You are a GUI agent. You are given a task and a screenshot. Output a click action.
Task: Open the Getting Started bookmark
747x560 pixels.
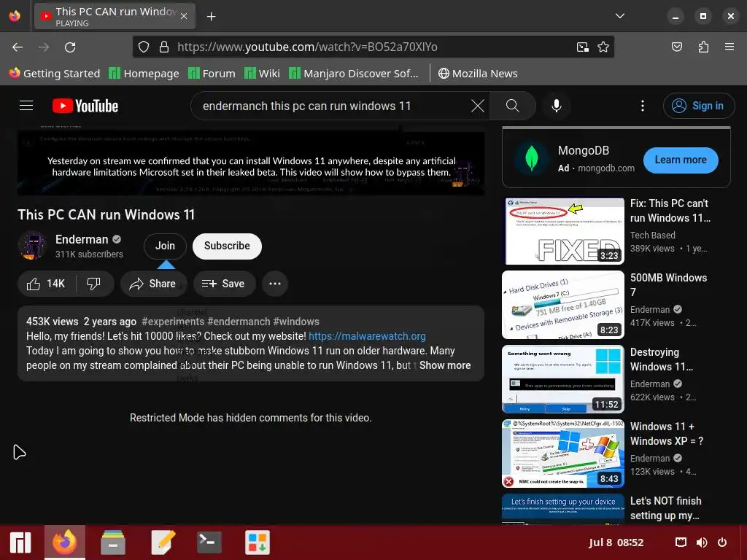point(55,74)
